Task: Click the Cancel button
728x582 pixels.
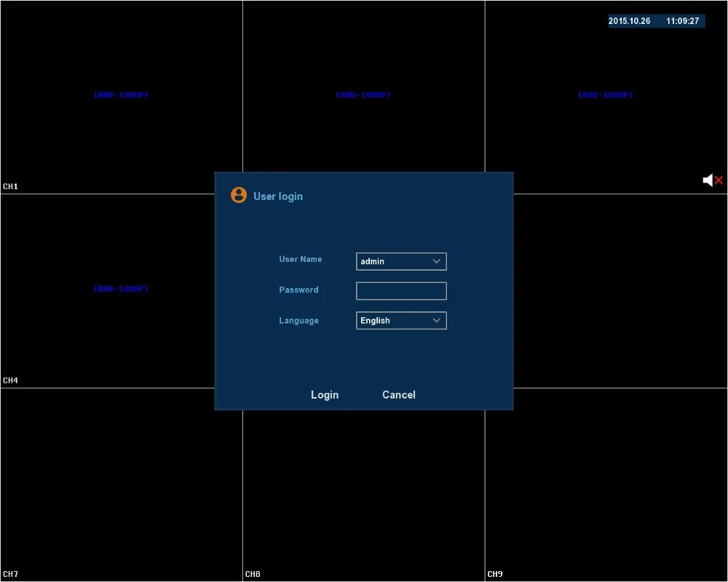Action: (399, 394)
